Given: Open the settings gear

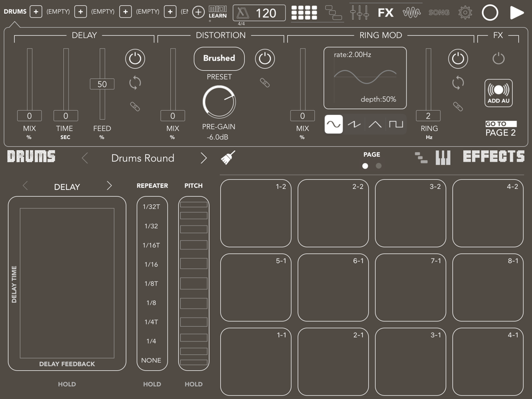Looking at the screenshot, I should (x=465, y=12).
